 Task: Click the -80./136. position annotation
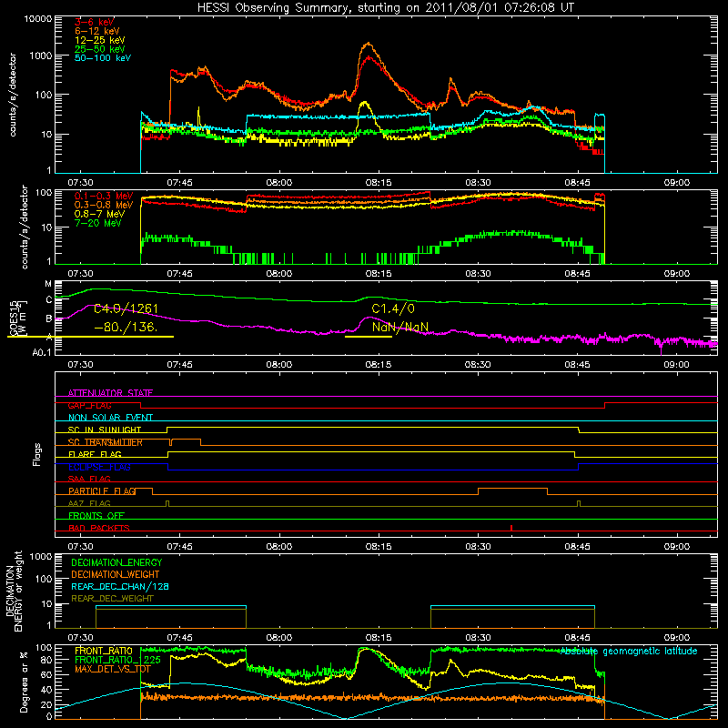[126, 327]
